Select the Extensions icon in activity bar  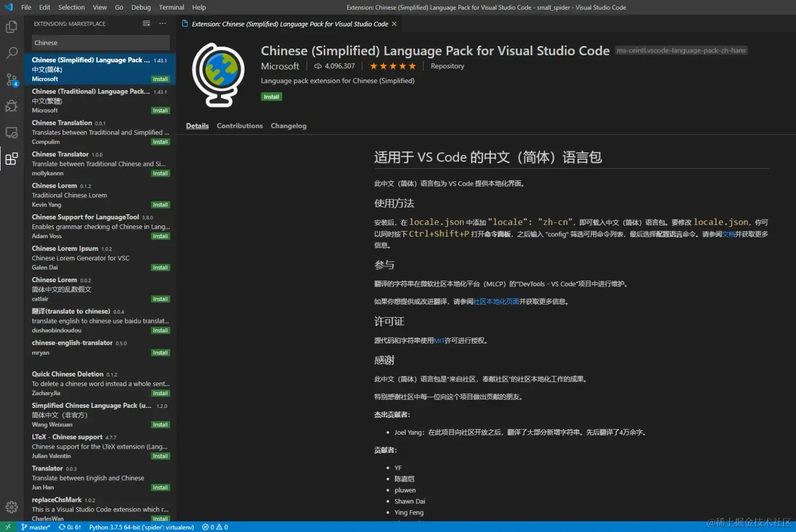(x=12, y=159)
